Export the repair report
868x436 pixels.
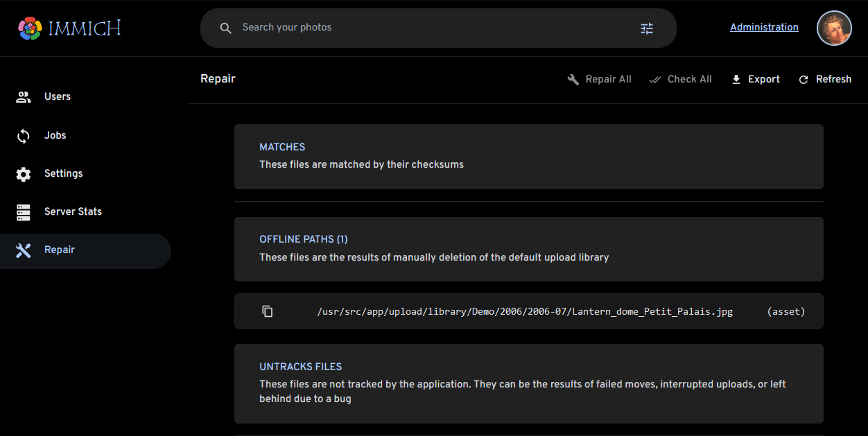coord(756,79)
